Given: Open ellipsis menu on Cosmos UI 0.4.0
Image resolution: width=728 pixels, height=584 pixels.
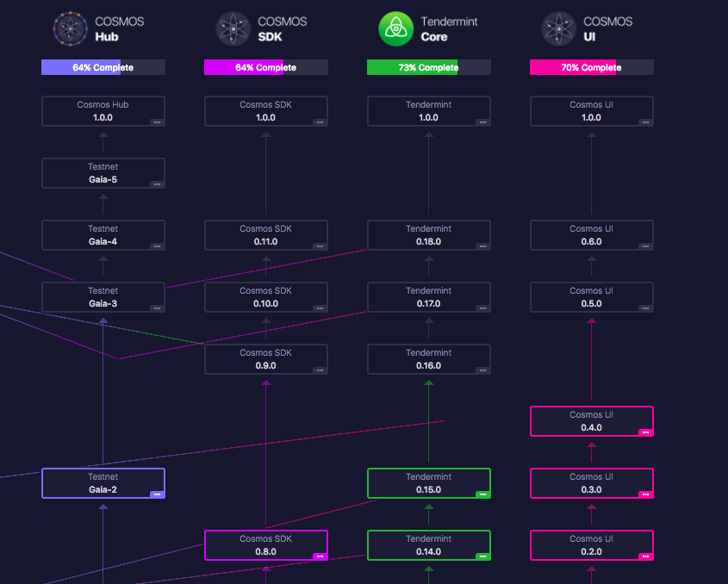Looking at the screenshot, I should 645,432.
